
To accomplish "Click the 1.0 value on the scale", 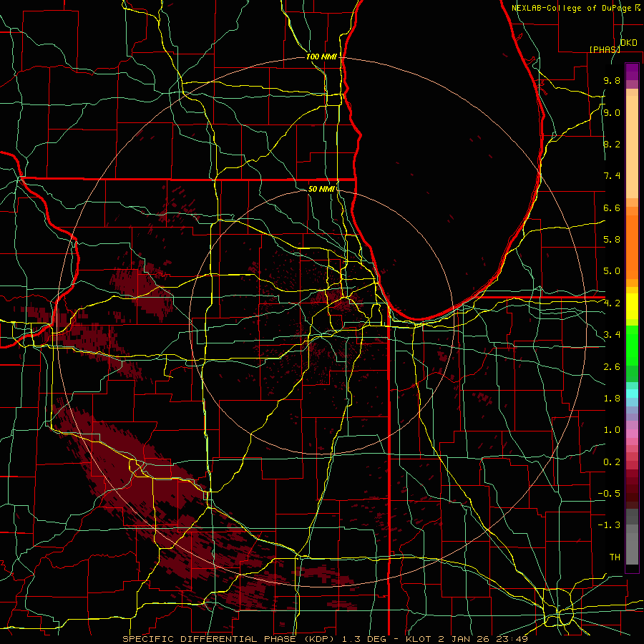I will [x=612, y=430].
